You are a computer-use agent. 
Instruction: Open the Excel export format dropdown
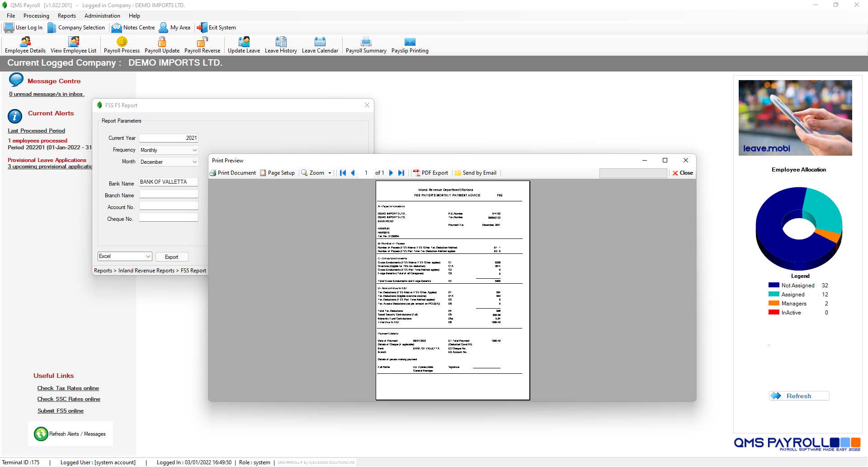tap(125, 256)
